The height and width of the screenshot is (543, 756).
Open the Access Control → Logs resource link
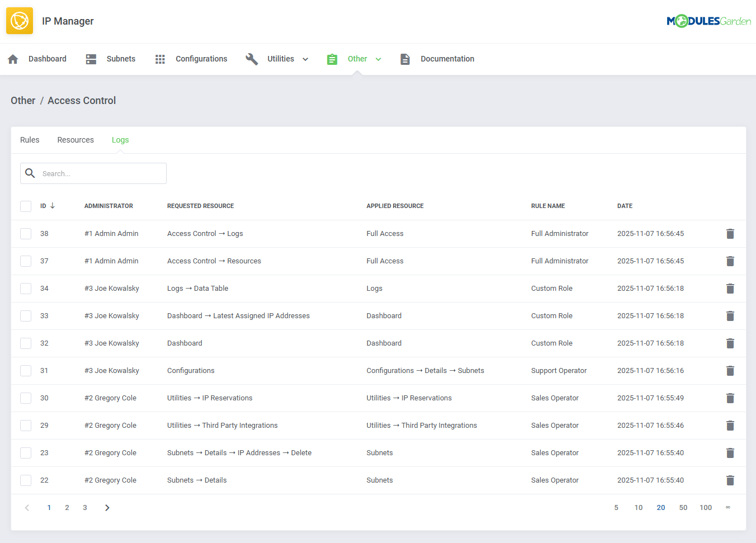205,233
